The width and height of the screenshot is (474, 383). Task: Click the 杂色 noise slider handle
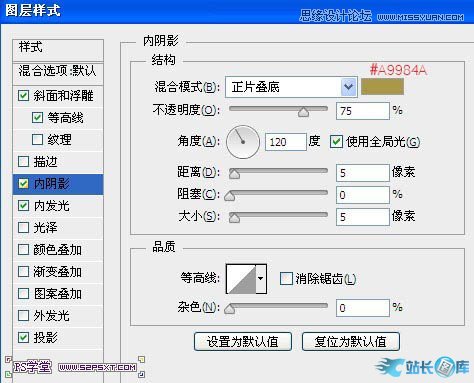click(x=229, y=309)
